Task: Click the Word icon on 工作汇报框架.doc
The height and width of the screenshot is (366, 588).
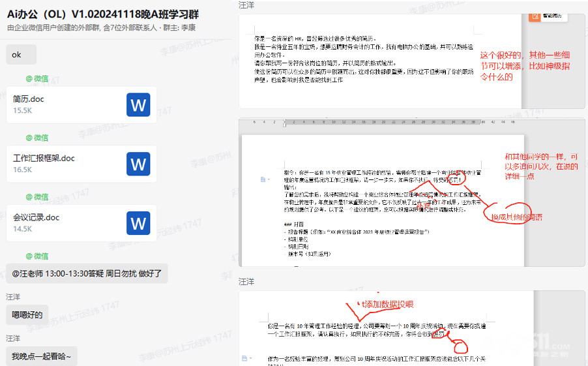Action: 138,164
